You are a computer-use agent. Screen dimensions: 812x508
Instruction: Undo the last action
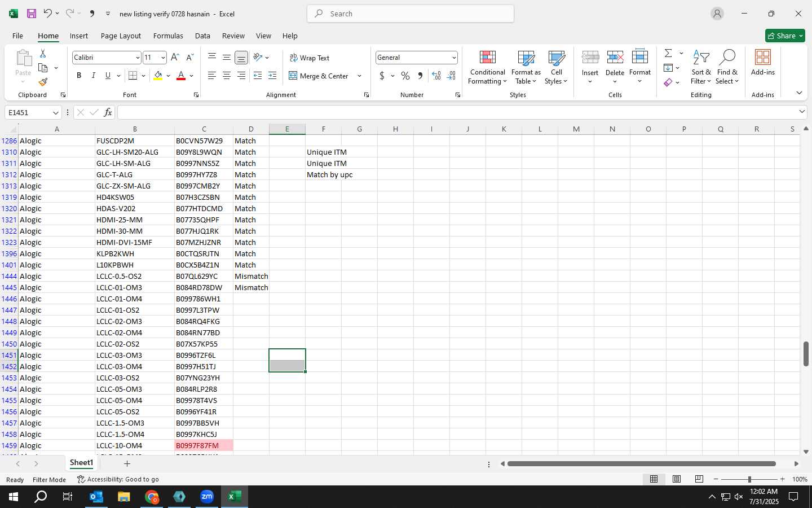click(48, 14)
